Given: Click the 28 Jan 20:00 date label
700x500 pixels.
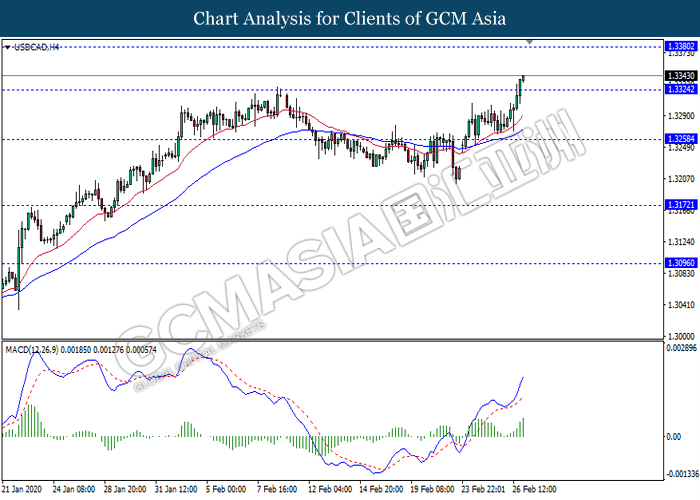Looking at the screenshot, I should (125, 489).
